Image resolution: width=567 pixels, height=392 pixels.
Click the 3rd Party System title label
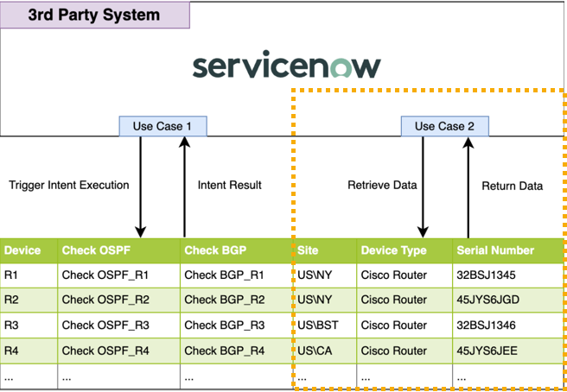[x=93, y=16]
